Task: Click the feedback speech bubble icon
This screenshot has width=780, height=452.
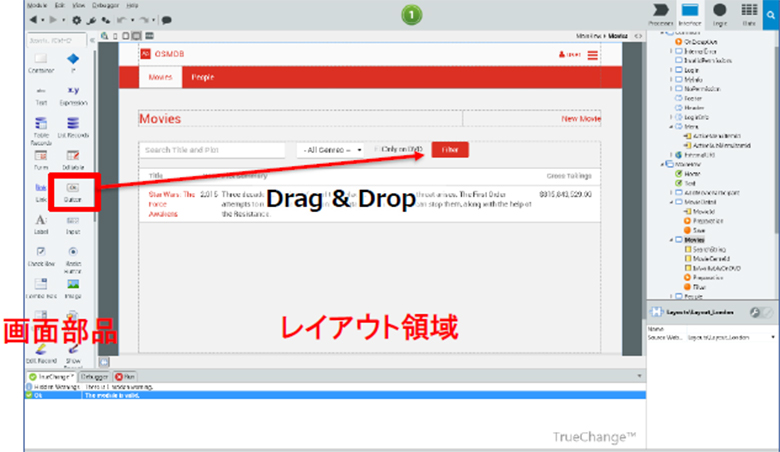Action: click(167, 20)
